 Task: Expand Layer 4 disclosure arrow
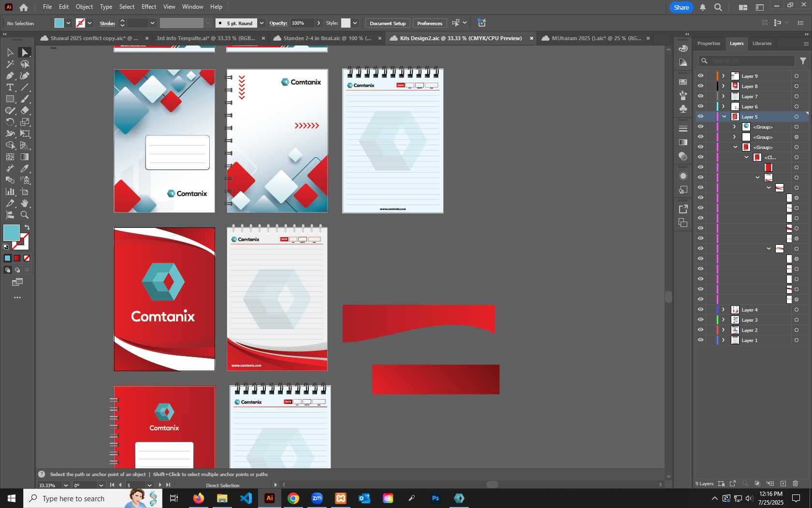[724, 310]
